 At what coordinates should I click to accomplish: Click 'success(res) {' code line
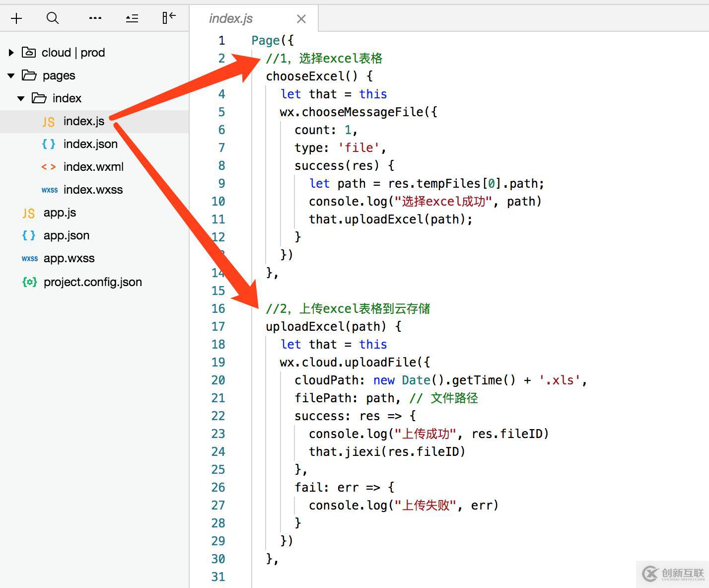coord(344,166)
